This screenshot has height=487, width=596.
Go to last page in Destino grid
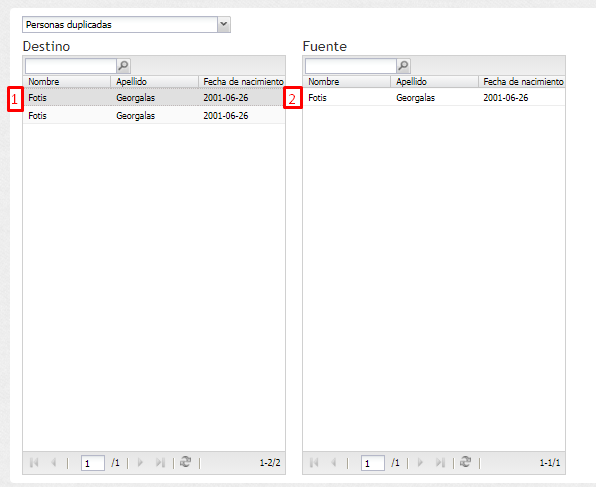pos(160,462)
